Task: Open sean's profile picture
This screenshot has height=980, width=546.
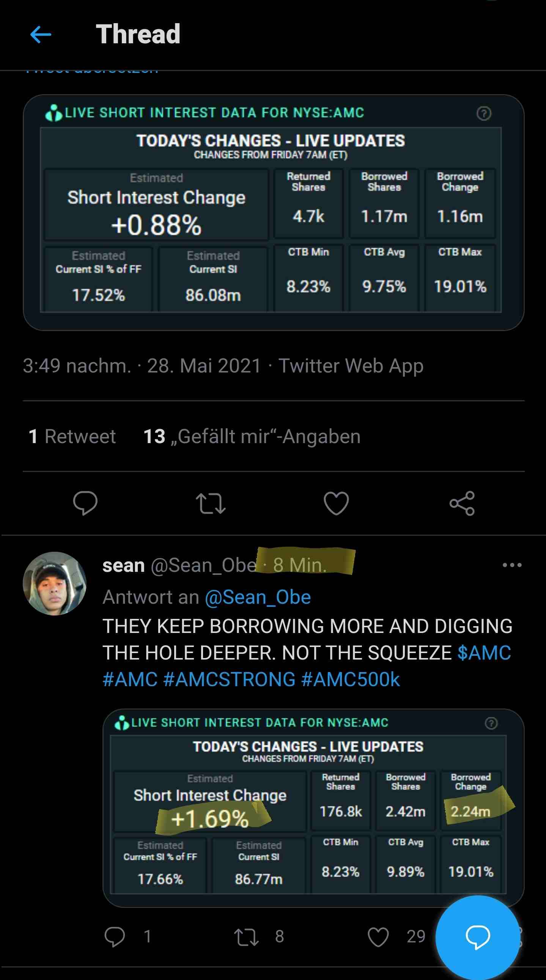Action: coord(55,584)
